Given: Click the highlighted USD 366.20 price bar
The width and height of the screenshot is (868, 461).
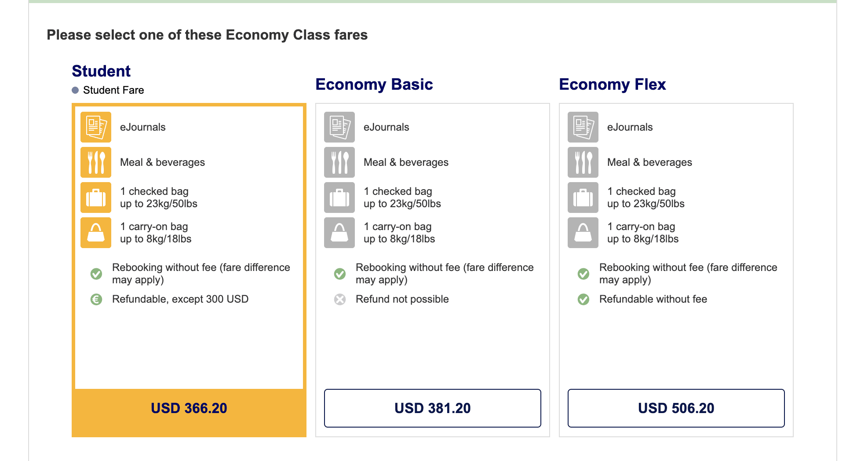Looking at the screenshot, I should (189, 408).
